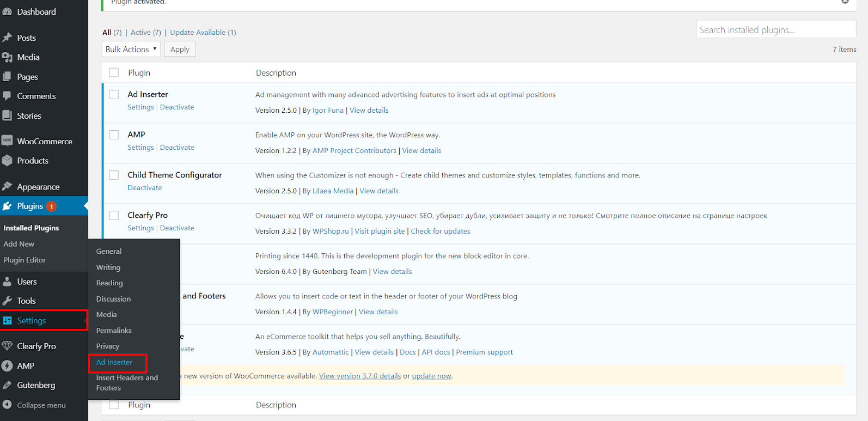
Task: Click the Plugins plug icon
Action: point(7,206)
